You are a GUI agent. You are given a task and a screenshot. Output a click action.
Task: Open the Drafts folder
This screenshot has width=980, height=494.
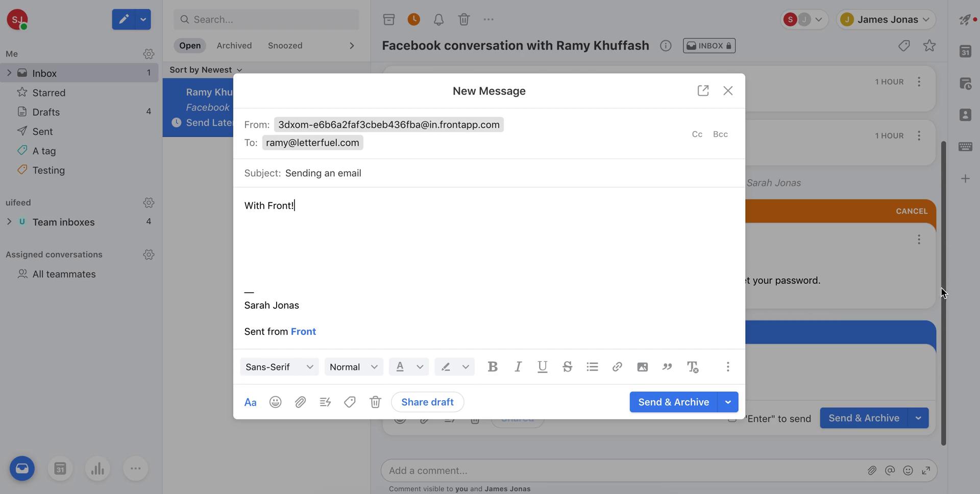coord(79,112)
